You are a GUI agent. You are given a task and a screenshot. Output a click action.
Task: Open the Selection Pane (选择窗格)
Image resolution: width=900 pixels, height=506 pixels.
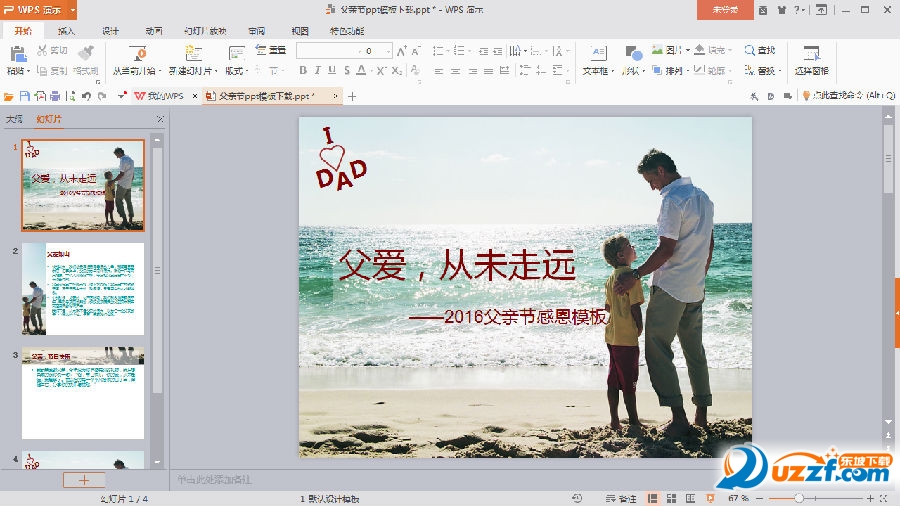(x=811, y=53)
